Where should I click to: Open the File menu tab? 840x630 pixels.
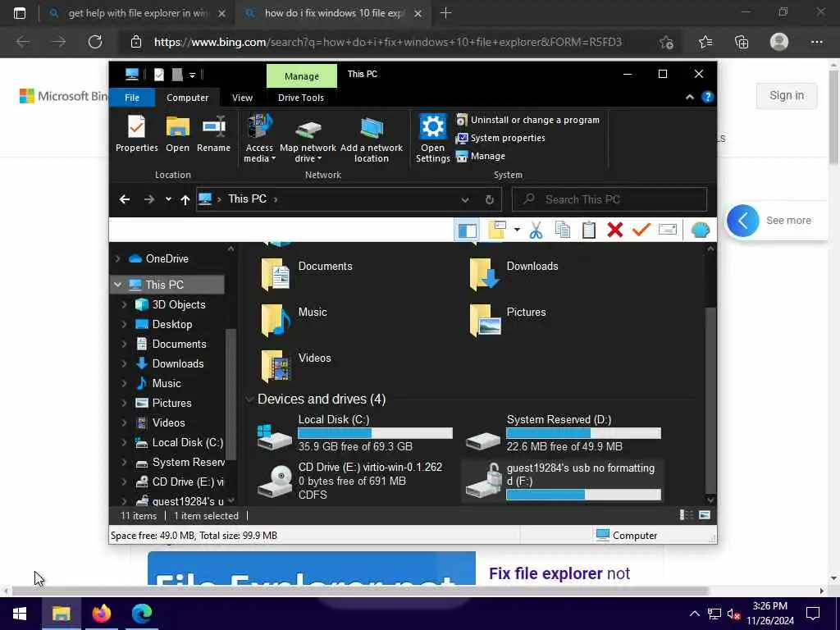(132, 98)
